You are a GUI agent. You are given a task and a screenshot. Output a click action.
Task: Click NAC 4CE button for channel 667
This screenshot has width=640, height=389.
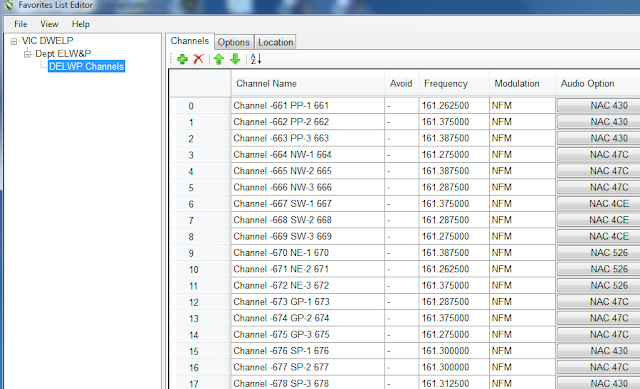(x=598, y=204)
